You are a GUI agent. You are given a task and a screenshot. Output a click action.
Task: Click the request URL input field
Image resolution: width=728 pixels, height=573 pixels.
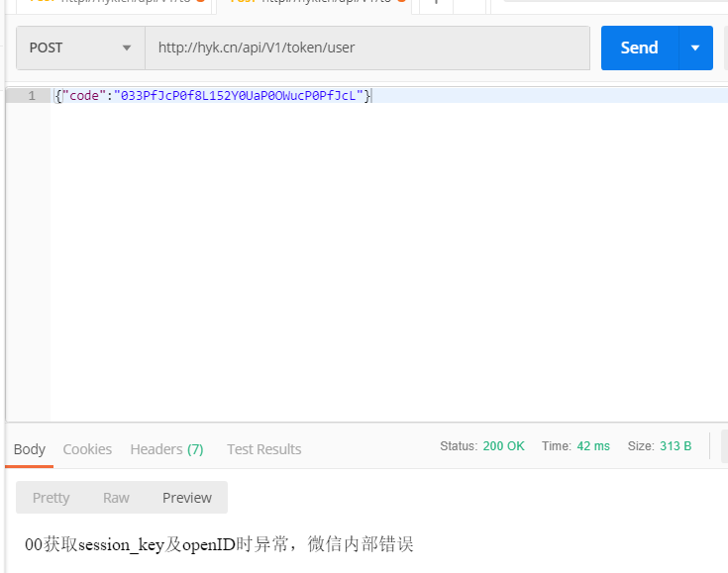point(367,48)
